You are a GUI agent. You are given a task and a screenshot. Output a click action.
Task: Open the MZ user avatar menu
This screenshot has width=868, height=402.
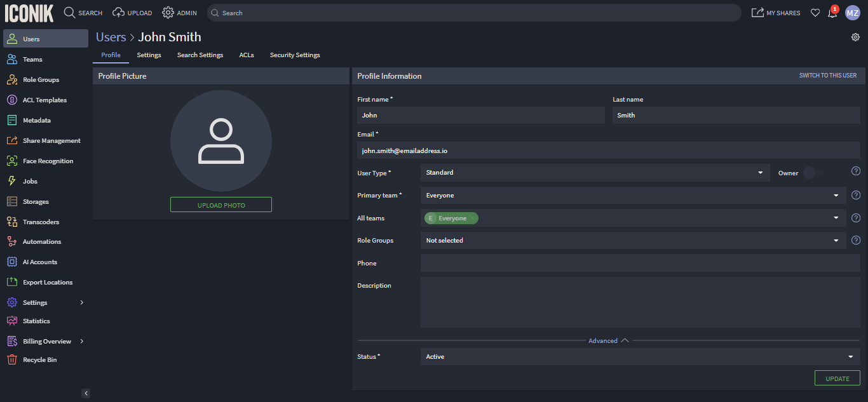pos(852,13)
